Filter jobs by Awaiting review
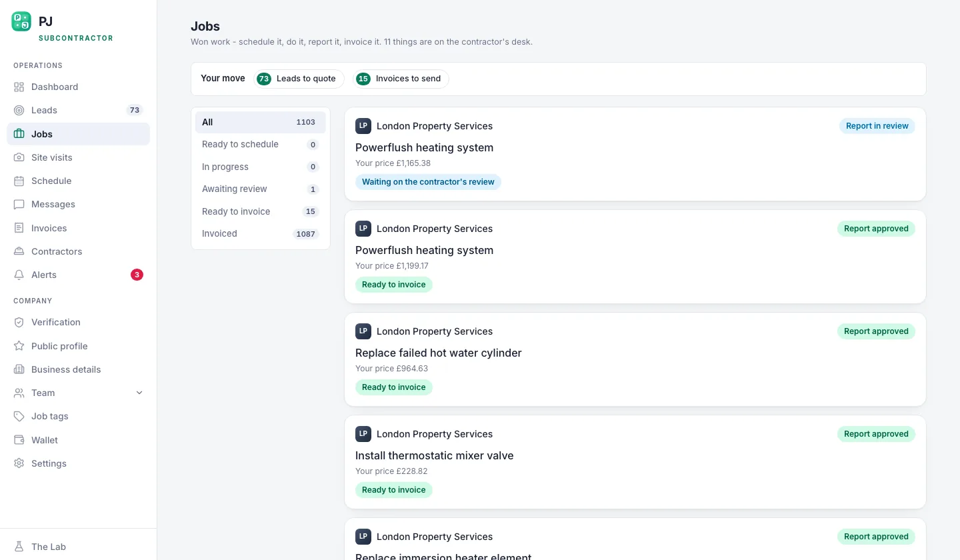 click(x=261, y=189)
